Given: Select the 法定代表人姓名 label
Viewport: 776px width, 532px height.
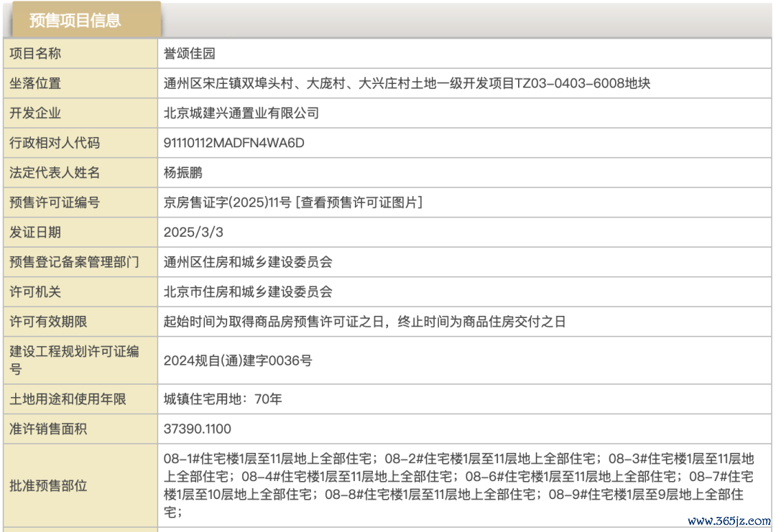Looking at the screenshot, I should click(x=55, y=172).
